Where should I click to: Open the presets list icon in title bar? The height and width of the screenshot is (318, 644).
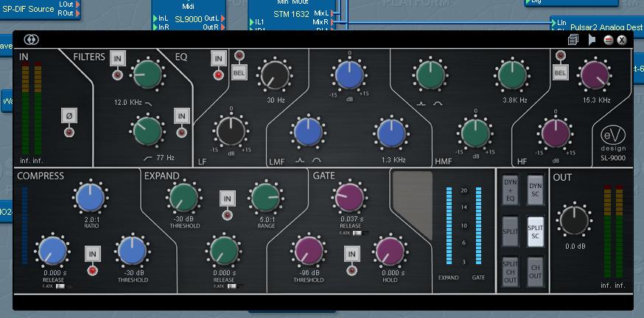(573, 40)
